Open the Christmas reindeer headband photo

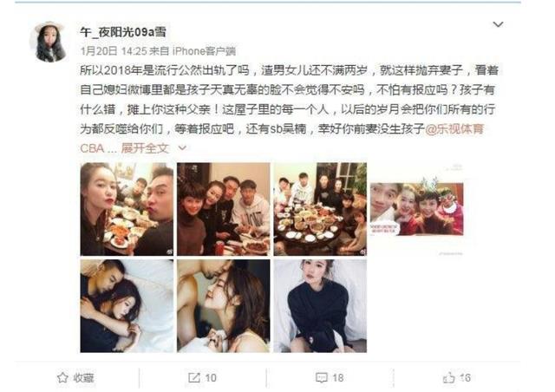click(416, 209)
